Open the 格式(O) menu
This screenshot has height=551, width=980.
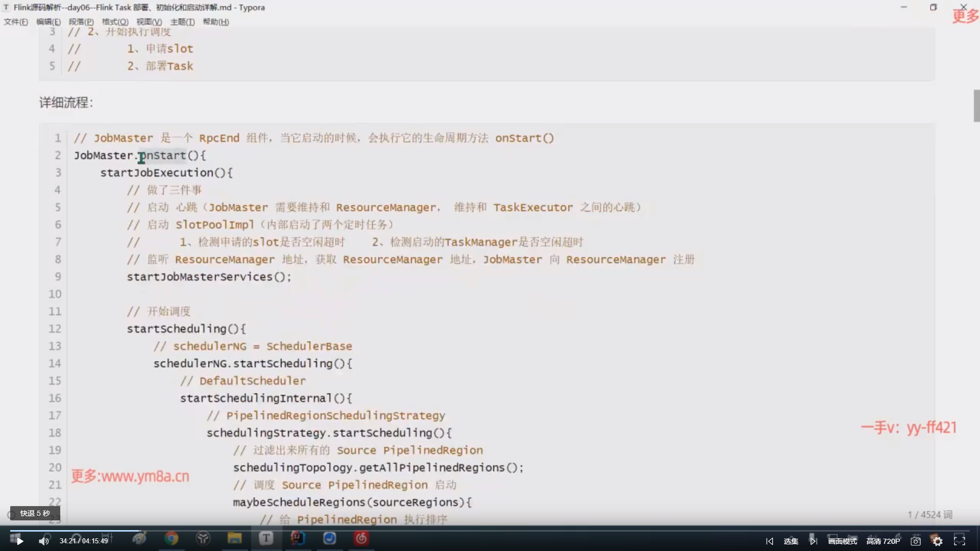115,22
